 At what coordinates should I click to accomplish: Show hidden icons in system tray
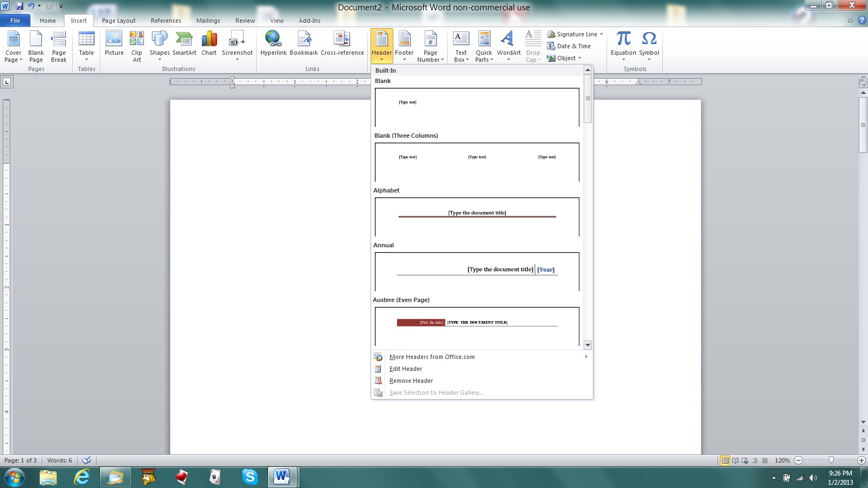pyautogui.click(x=774, y=478)
